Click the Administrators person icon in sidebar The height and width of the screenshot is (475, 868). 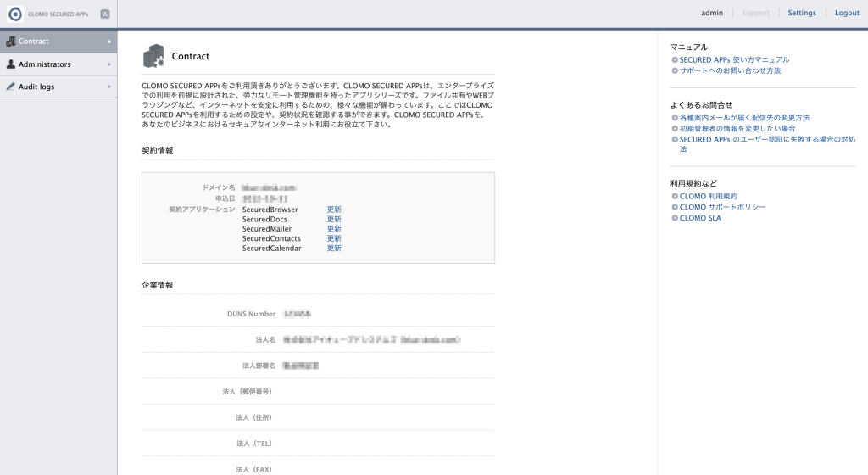coord(10,64)
